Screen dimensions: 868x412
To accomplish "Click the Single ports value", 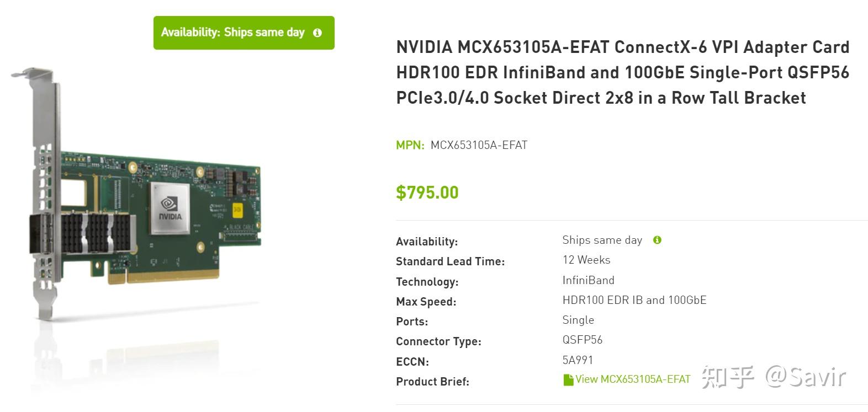I will click(x=578, y=320).
